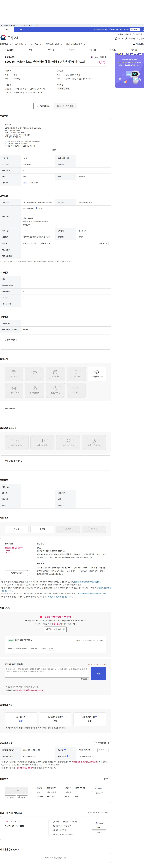Viewport: 144px width, 868px height.
Task: Jump to the 전형방법 section tab
Action: (x=93, y=50)
